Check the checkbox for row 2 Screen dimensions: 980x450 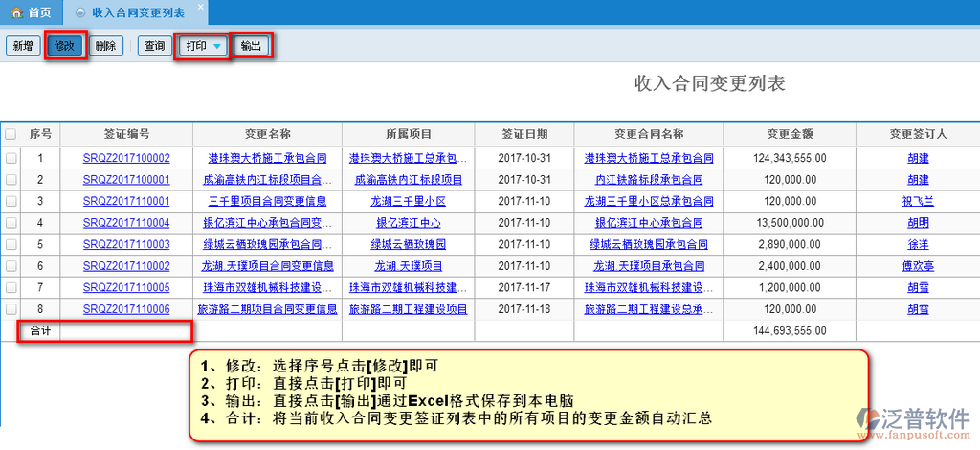[11, 180]
